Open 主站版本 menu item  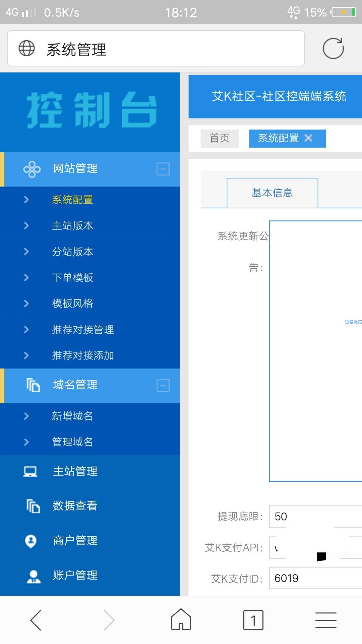72,226
